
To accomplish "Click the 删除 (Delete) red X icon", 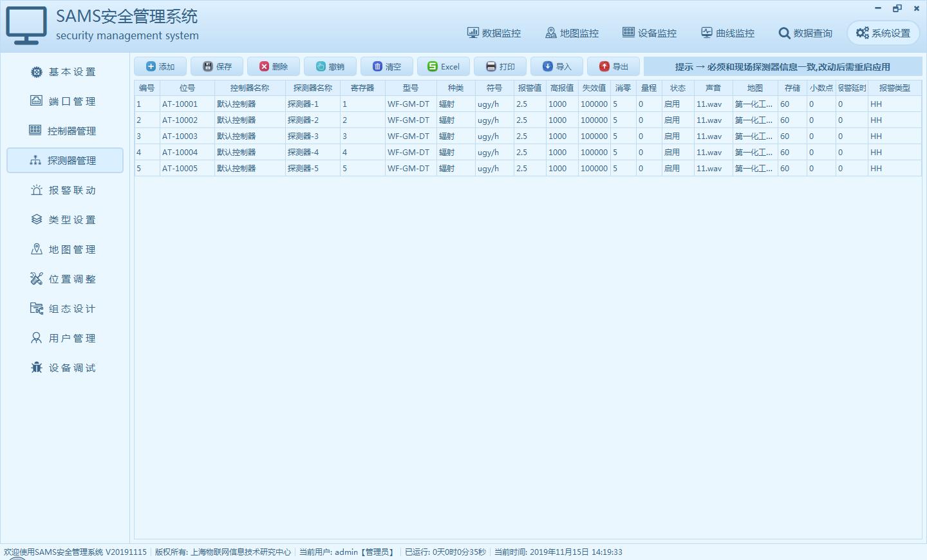I will pos(264,66).
